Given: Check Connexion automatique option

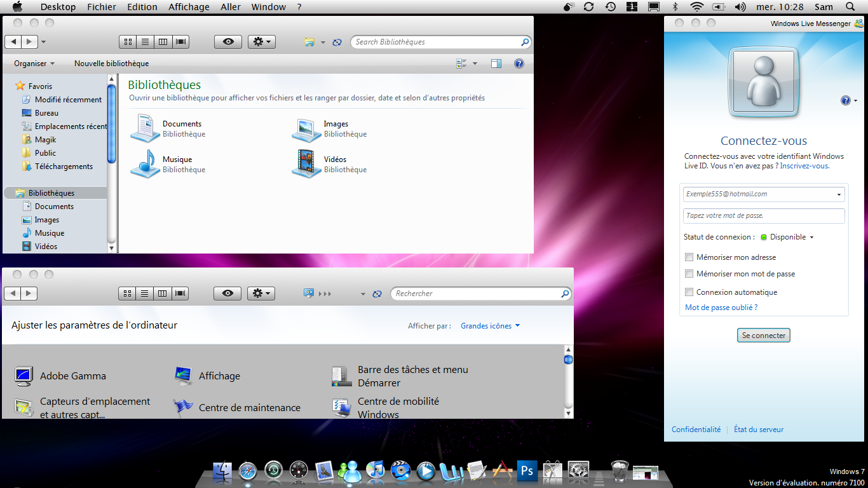Looking at the screenshot, I should pos(689,292).
